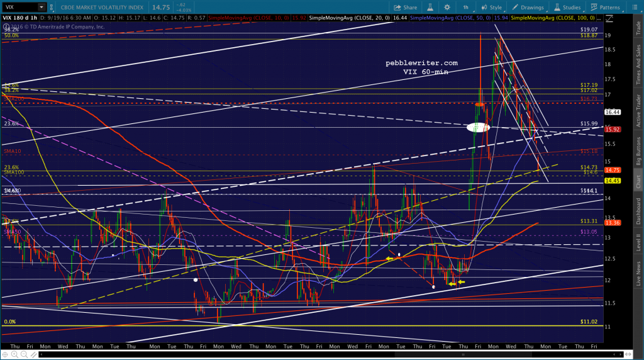Open the Patterns menu
The image size is (644, 360).
click(x=606, y=8)
